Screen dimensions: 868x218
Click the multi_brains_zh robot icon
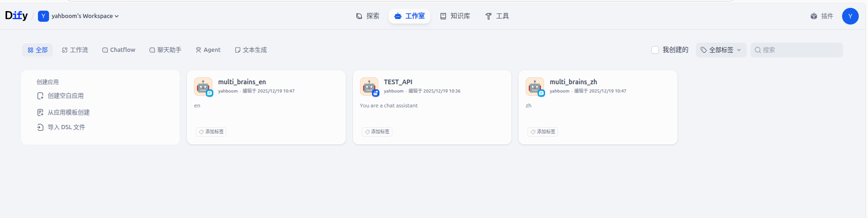click(x=535, y=87)
